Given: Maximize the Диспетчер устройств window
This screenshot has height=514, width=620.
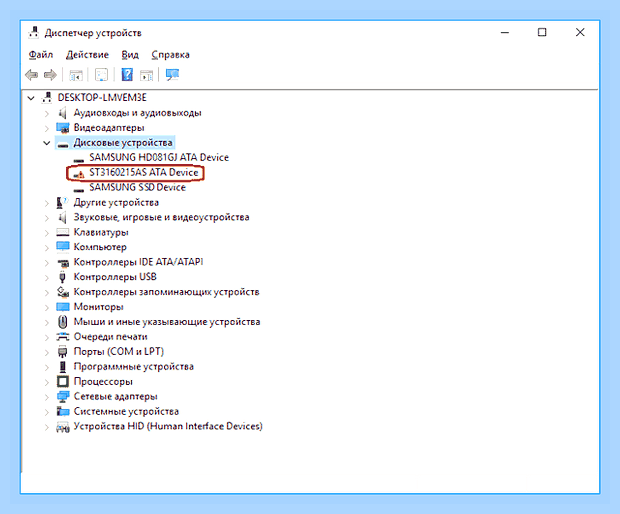Looking at the screenshot, I should (x=542, y=32).
